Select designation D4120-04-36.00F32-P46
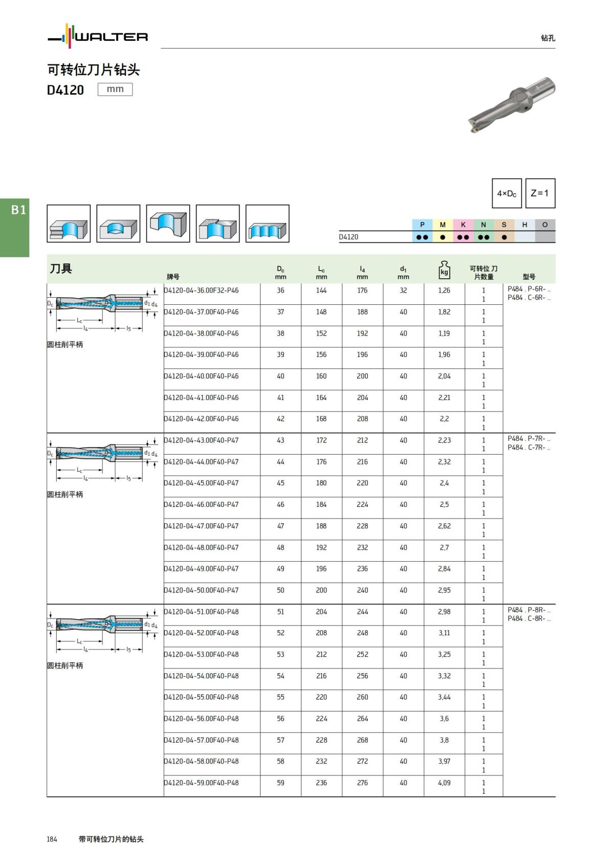The height and width of the screenshot is (868, 614). pos(201,291)
